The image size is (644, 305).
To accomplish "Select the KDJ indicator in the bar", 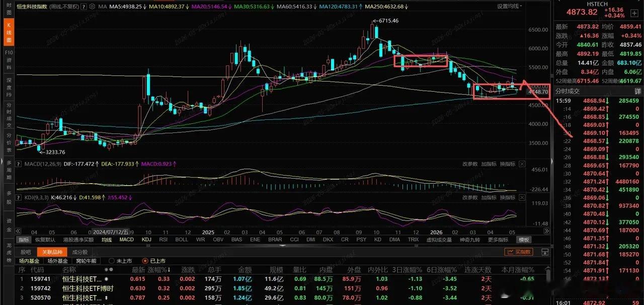I will [x=146, y=240].
